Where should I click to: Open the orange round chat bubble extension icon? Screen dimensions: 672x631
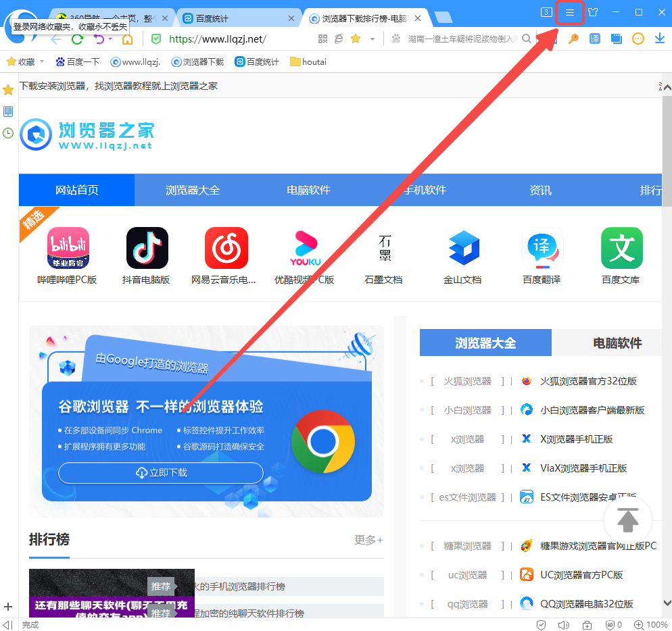click(638, 39)
